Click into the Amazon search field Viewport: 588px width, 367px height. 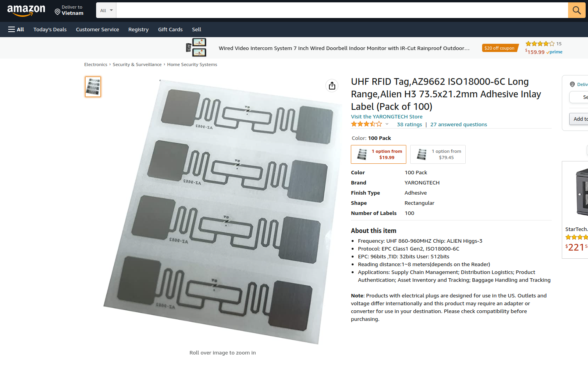pos(342,10)
